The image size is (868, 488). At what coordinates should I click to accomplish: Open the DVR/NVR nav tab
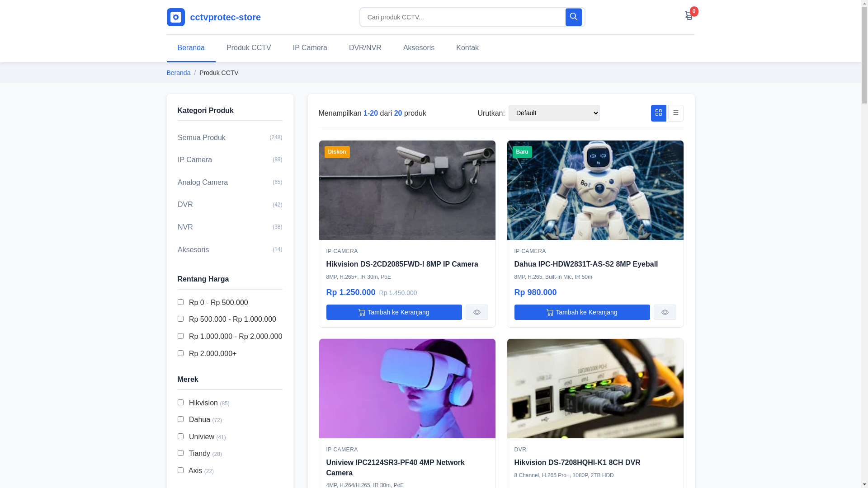pyautogui.click(x=365, y=48)
